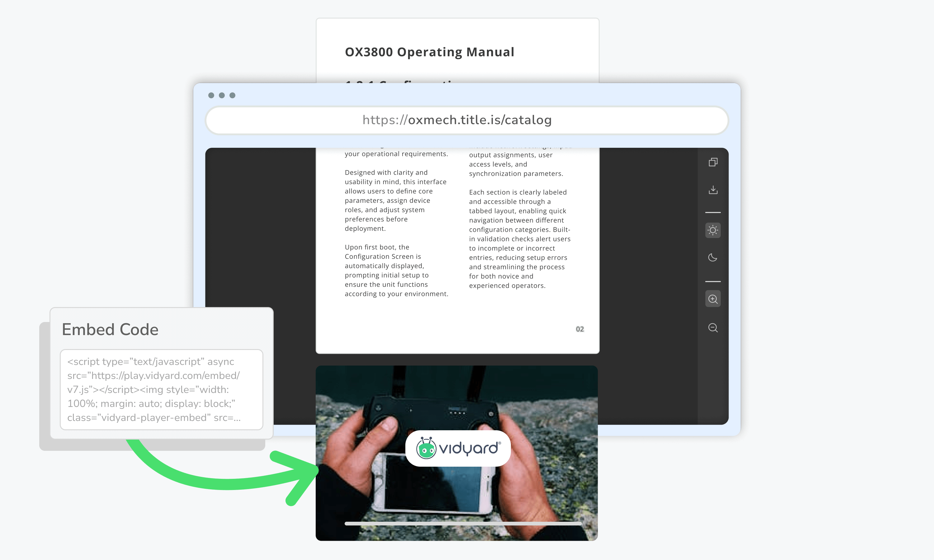Click the page number '02'
The image size is (934, 560).
(x=580, y=329)
